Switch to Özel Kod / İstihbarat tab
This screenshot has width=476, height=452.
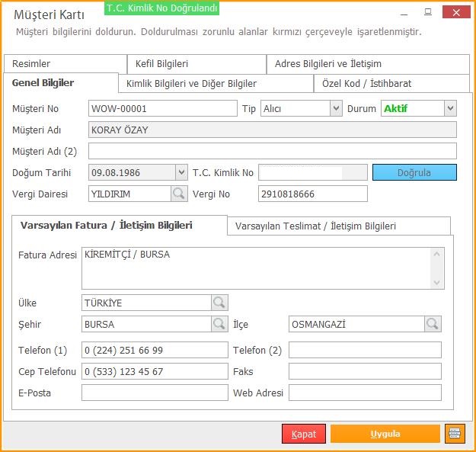coord(391,83)
